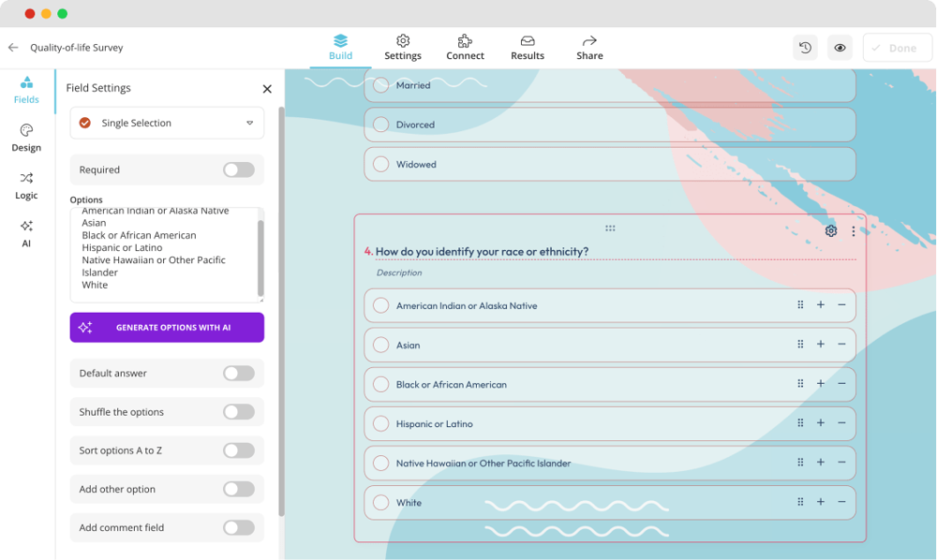The image size is (937, 560).
Task: Preview the survey using the eye icon
Action: (x=840, y=47)
